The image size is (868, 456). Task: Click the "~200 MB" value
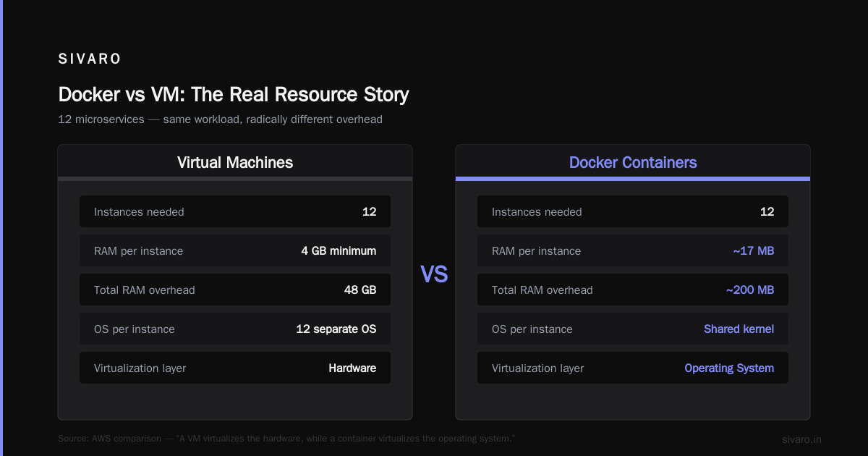pos(750,290)
